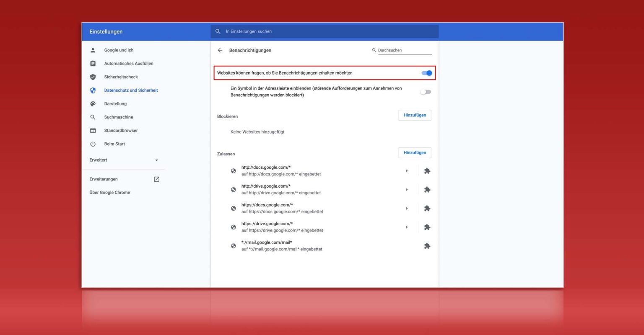This screenshot has height=335, width=644.
Task: Open Über Google Chrome
Action: click(x=109, y=192)
